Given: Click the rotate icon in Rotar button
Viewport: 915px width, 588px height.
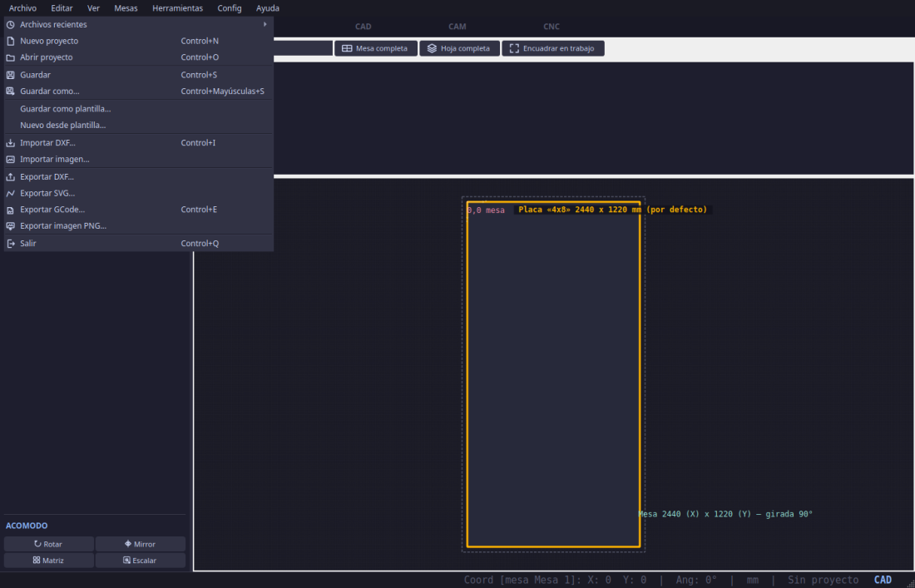Looking at the screenshot, I should [38, 544].
